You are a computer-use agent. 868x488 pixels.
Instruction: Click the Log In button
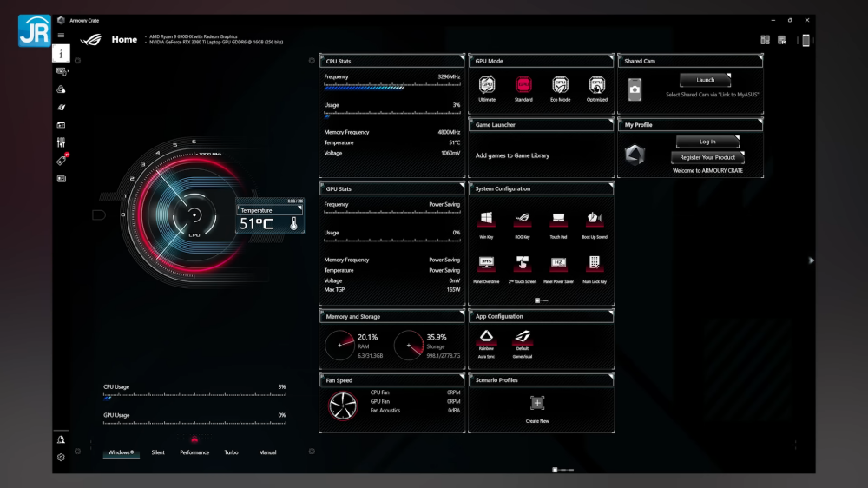(x=707, y=142)
